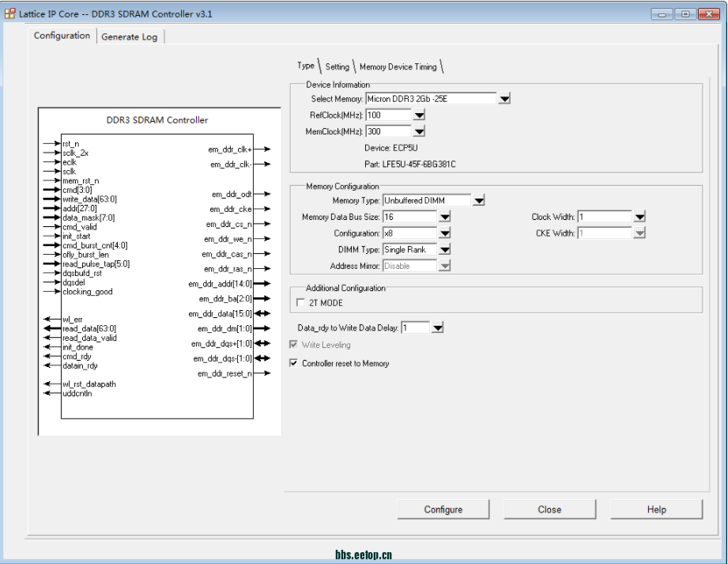
Task: Toggle the Write Leveling checkbox
Action: point(293,345)
